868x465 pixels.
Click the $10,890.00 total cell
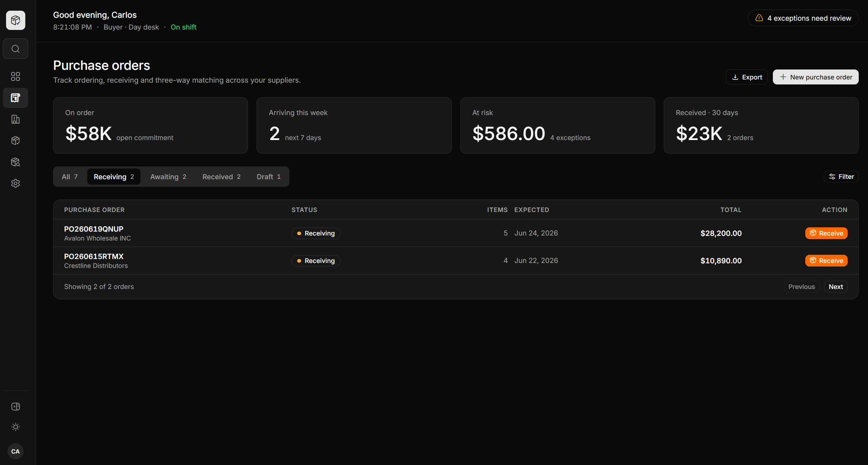[721, 260]
